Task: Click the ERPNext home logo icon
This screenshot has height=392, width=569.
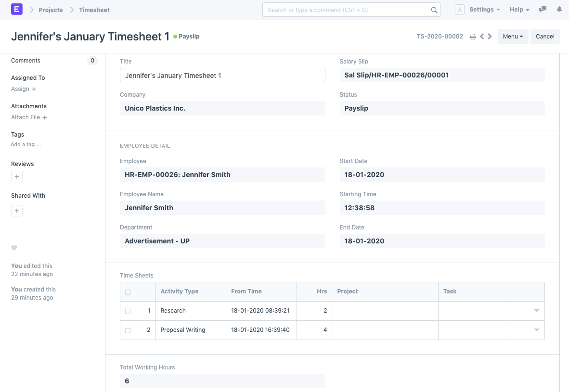Action: click(x=17, y=10)
